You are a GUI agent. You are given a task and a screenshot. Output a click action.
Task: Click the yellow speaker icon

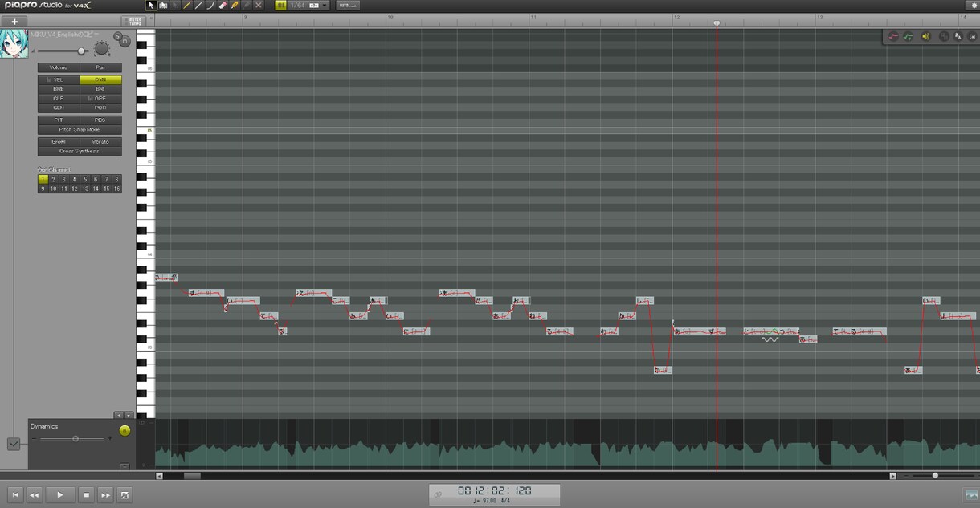point(925,36)
